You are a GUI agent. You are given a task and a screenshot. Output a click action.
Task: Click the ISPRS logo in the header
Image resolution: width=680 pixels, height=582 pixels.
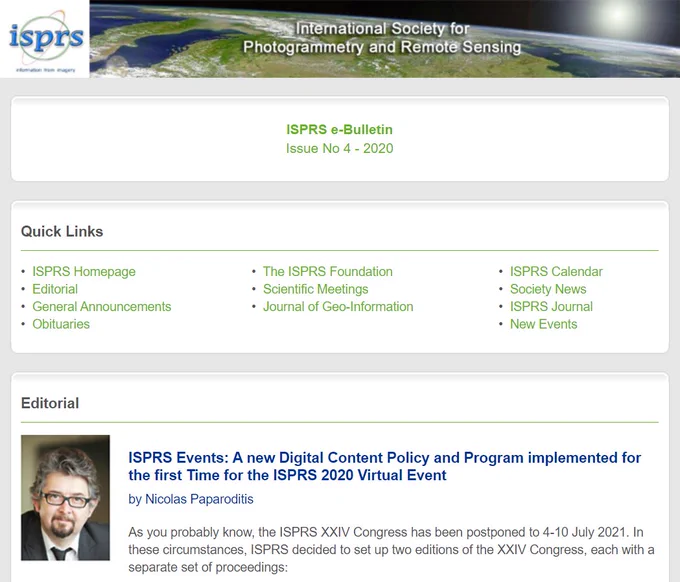coord(45,39)
